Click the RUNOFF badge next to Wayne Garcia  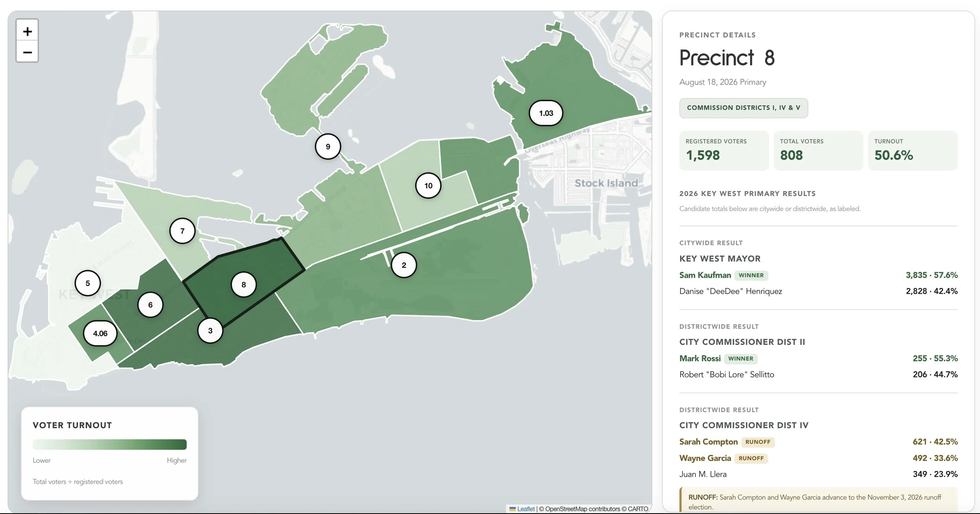point(751,458)
